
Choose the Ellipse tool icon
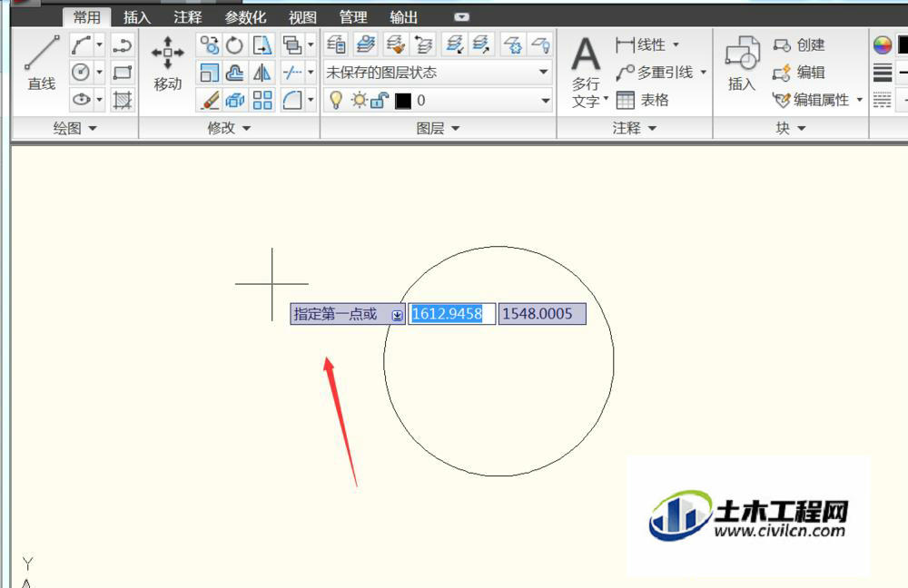[81, 100]
